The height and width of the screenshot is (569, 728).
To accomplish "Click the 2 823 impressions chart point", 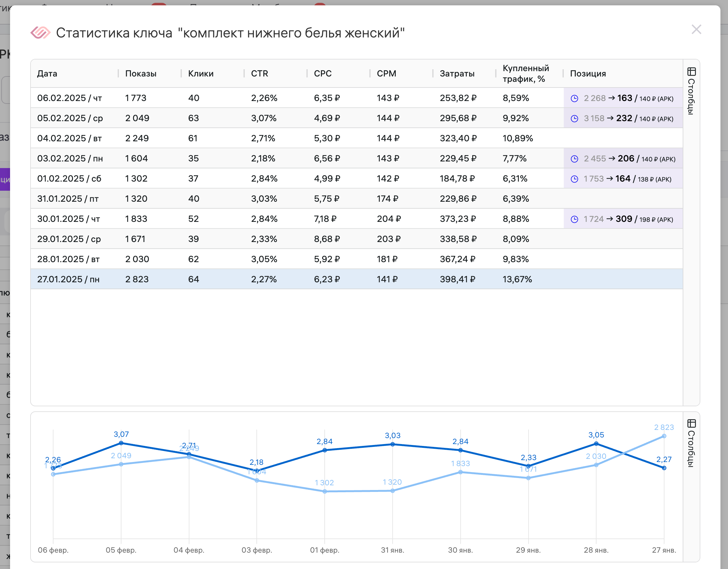I will (x=664, y=436).
